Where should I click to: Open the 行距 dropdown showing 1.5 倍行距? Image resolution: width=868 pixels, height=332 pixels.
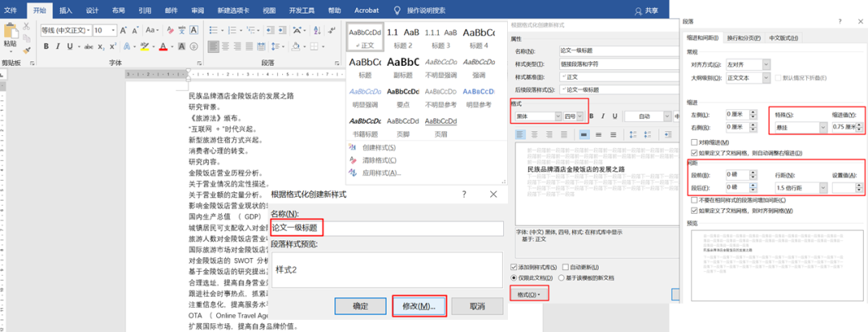(x=823, y=188)
